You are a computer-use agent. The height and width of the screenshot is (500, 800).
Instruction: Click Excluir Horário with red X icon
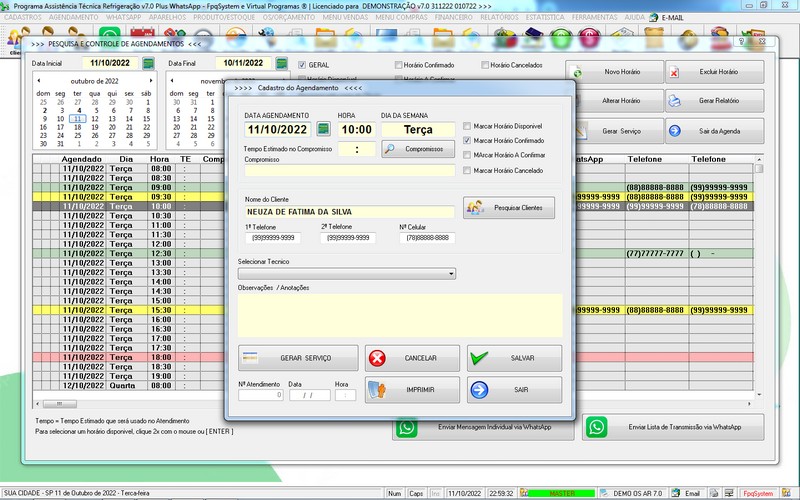pos(714,72)
